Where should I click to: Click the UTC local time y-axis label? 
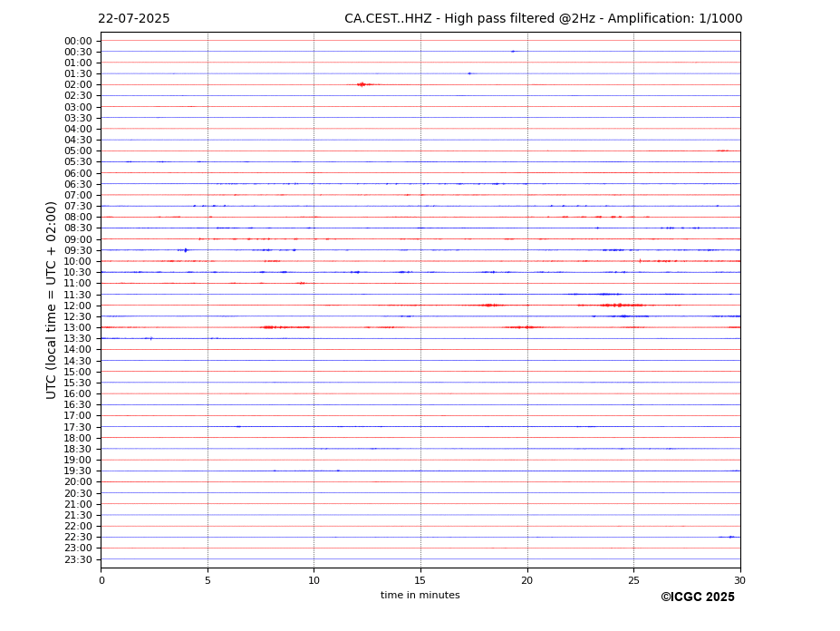pos(51,300)
